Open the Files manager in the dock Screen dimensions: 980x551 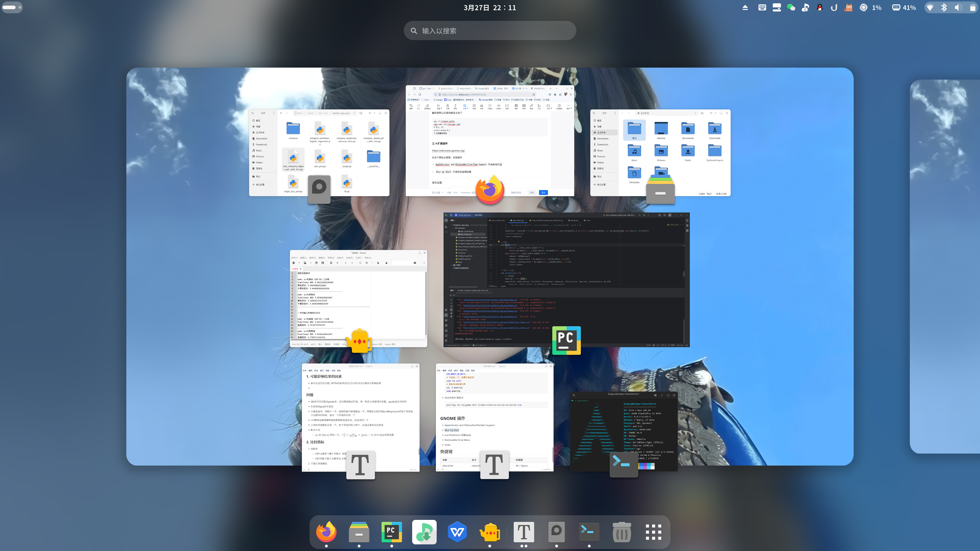359,532
